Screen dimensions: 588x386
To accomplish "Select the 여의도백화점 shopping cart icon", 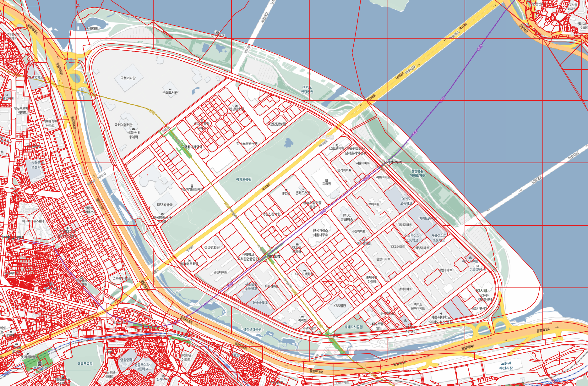I will (x=304, y=271).
